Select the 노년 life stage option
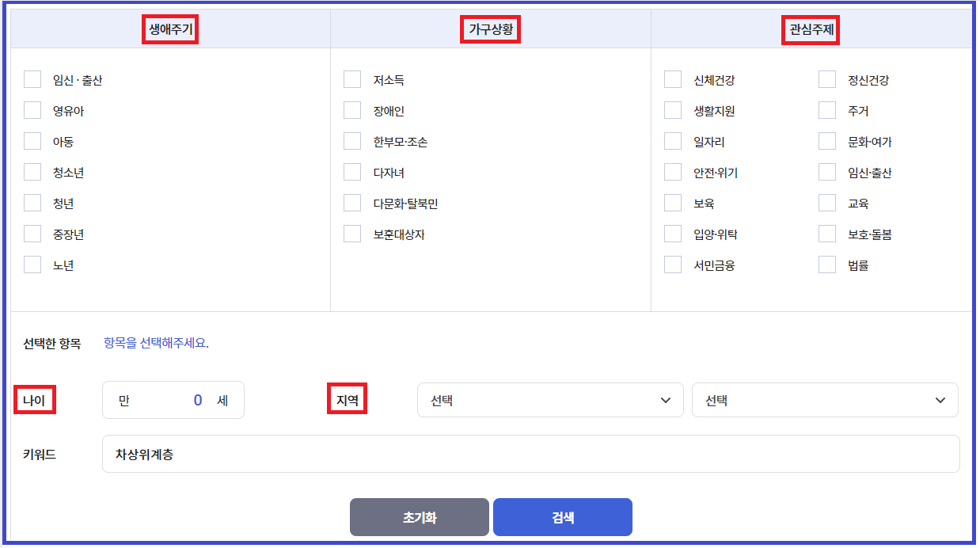Image resolution: width=980 pixels, height=548 pixels. click(x=32, y=264)
